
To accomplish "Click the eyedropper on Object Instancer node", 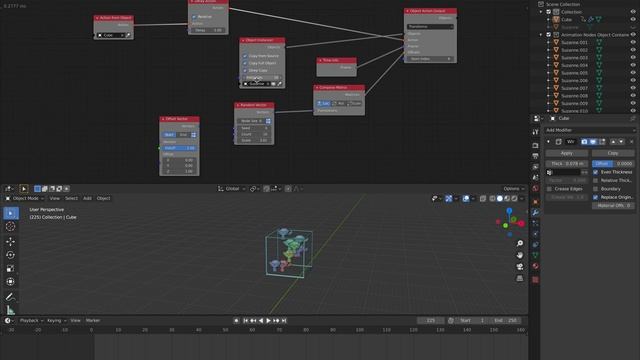I will pyautogui.click(x=280, y=84).
